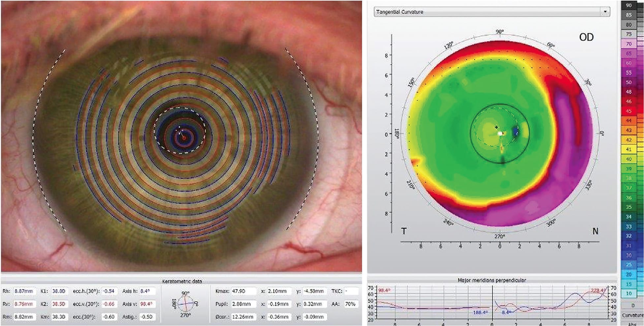This screenshot has width=644, height=326.
Task: Click the 55 magenta swatch on color scale
Action: coord(629,72)
